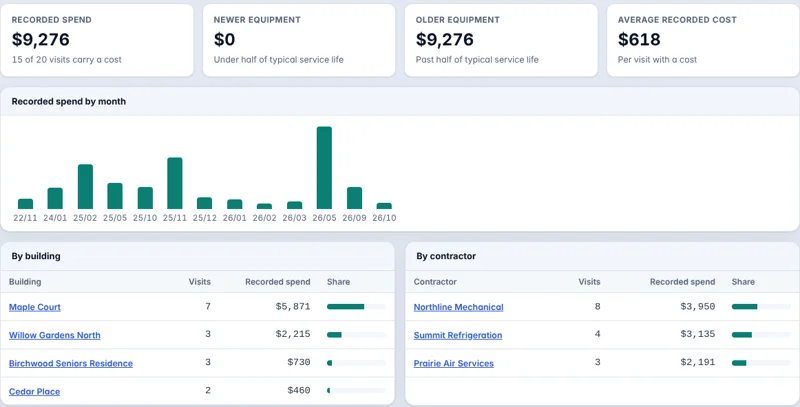Open the Cedar Place link
Screen dimensions: 800x407
34,391
